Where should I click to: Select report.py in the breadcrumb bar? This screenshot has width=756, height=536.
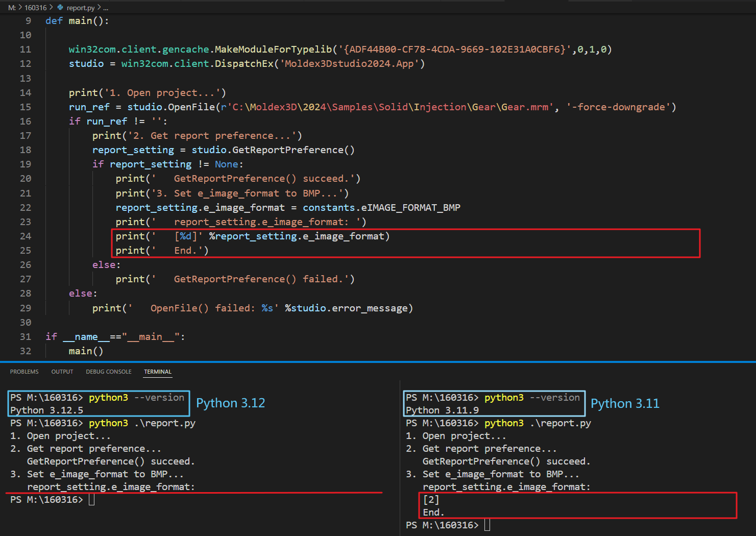coord(81,7)
